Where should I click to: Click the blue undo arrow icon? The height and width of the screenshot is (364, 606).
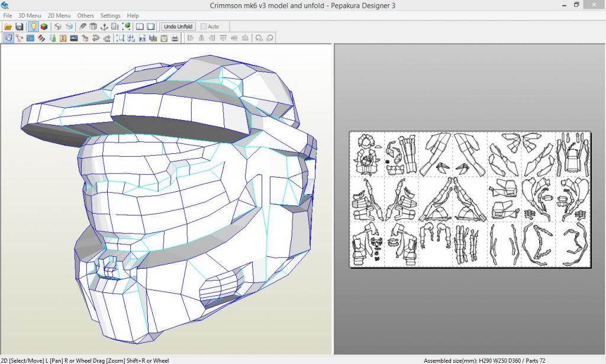point(96,38)
